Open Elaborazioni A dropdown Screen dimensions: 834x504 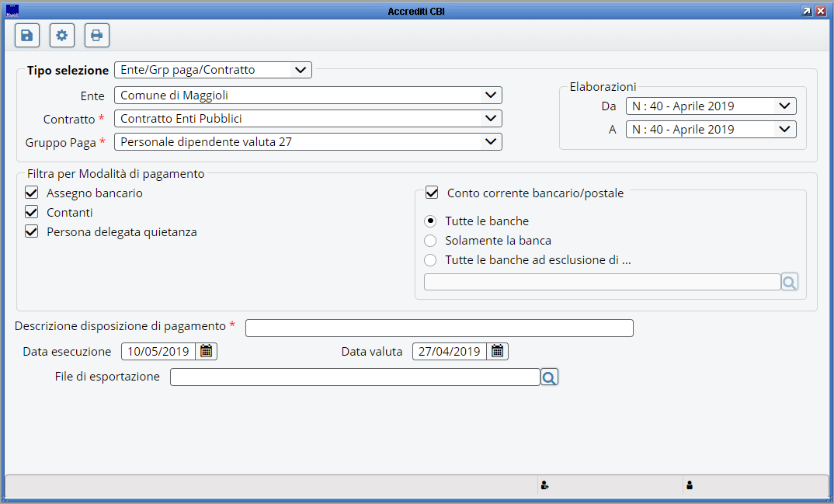(711, 129)
